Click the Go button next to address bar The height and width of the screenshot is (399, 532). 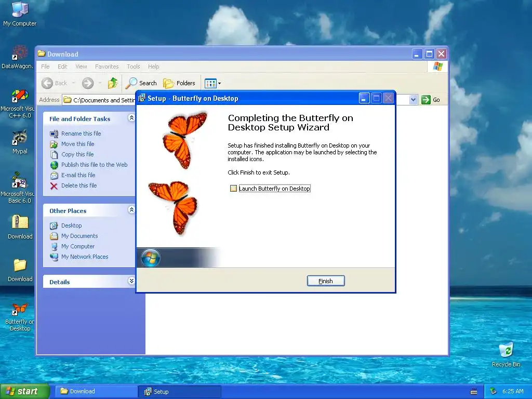tap(431, 100)
